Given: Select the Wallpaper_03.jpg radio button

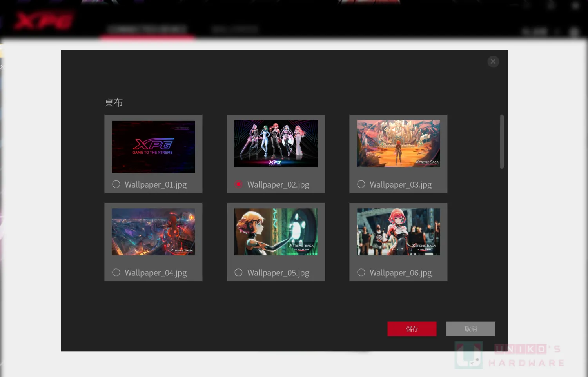Looking at the screenshot, I should 361,184.
